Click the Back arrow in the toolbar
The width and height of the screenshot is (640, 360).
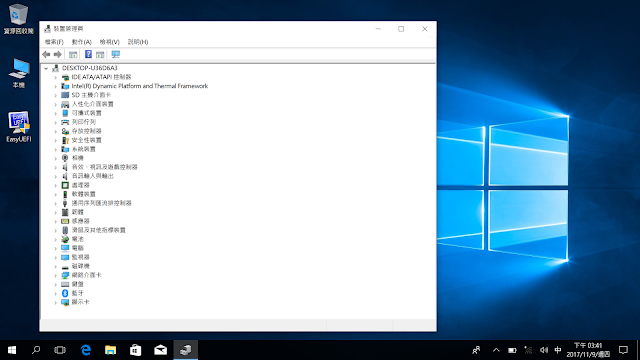coord(46,54)
